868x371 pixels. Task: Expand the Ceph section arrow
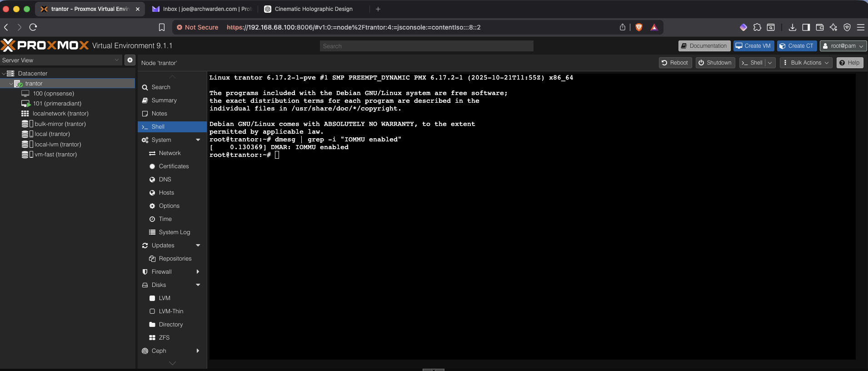198,351
